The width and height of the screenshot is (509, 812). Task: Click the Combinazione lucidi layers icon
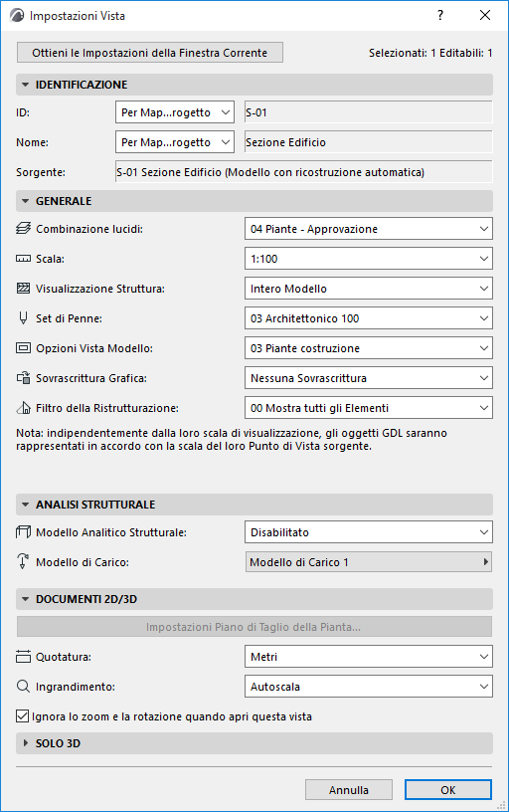(23, 229)
